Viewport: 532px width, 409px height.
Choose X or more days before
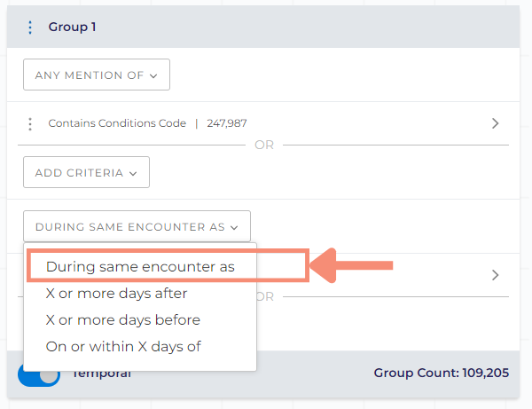click(123, 319)
